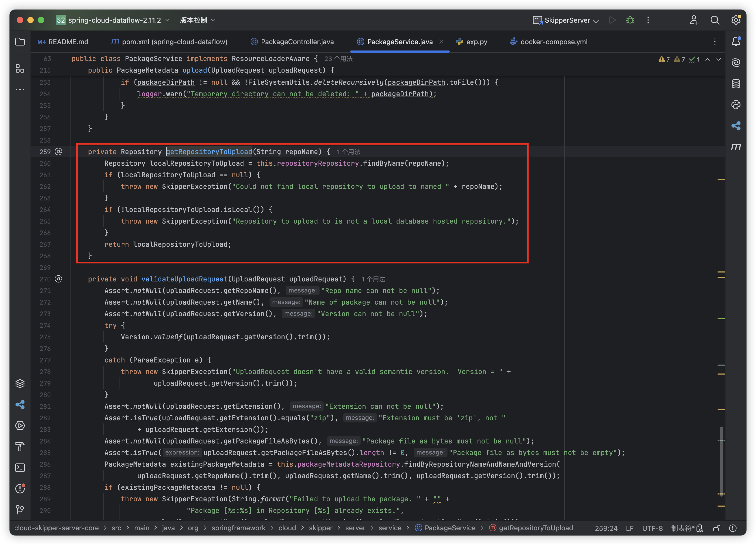This screenshot has height=545, width=756.
Task: Open the Project tool window folder icon
Action: pyautogui.click(x=20, y=42)
